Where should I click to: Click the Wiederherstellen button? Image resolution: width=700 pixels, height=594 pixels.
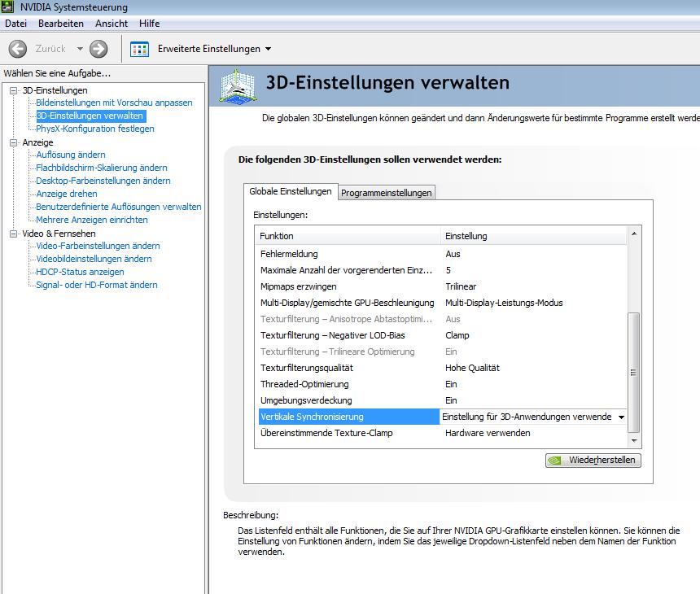593,460
